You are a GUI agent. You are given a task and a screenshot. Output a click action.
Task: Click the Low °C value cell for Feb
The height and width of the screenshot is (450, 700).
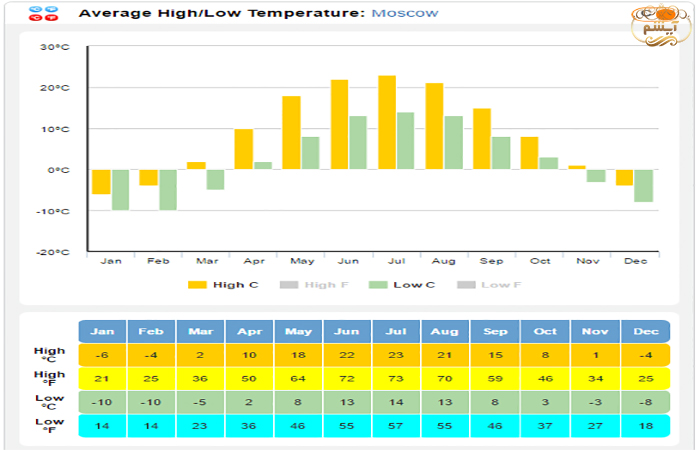pyautogui.click(x=151, y=402)
